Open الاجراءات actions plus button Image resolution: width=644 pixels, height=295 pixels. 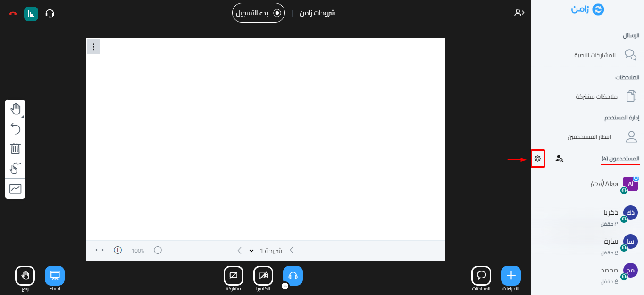click(x=511, y=276)
